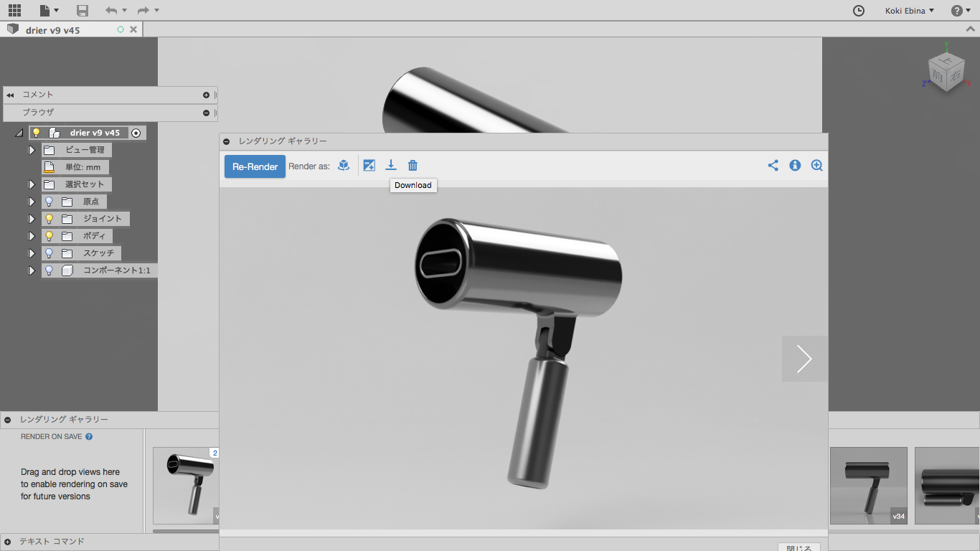The image size is (980, 551).
Task: Zoom into the rendered image
Action: click(816, 166)
